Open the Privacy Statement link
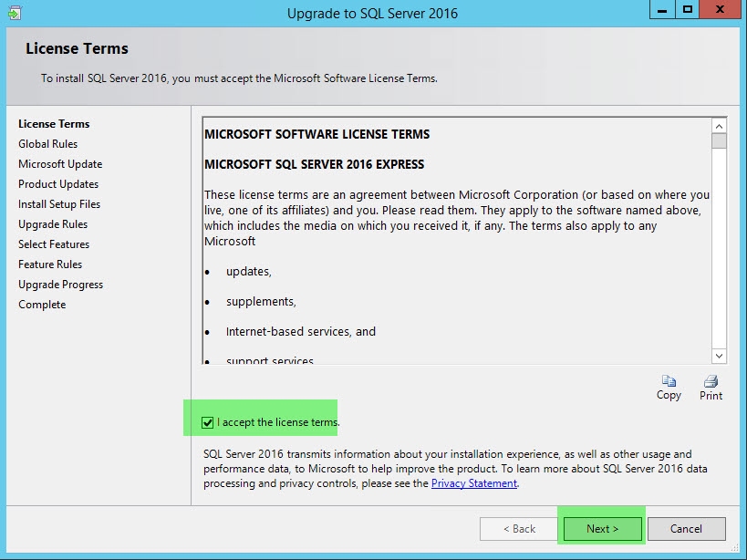The image size is (747, 560). (474, 483)
